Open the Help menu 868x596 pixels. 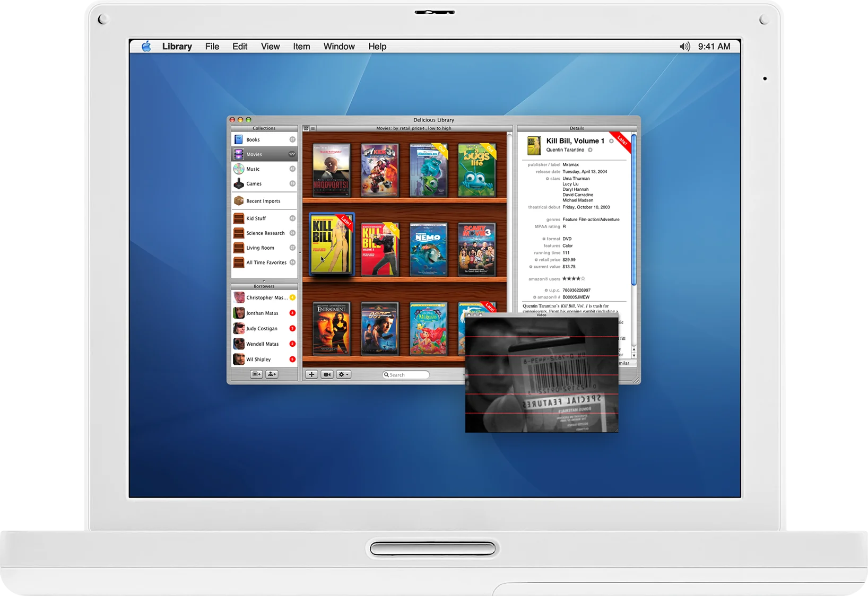tap(378, 47)
